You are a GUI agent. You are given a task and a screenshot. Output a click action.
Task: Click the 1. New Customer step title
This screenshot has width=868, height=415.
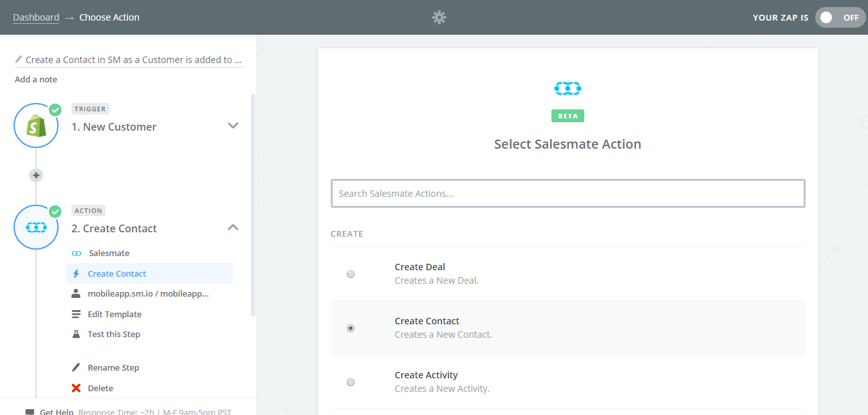coord(114,127)
